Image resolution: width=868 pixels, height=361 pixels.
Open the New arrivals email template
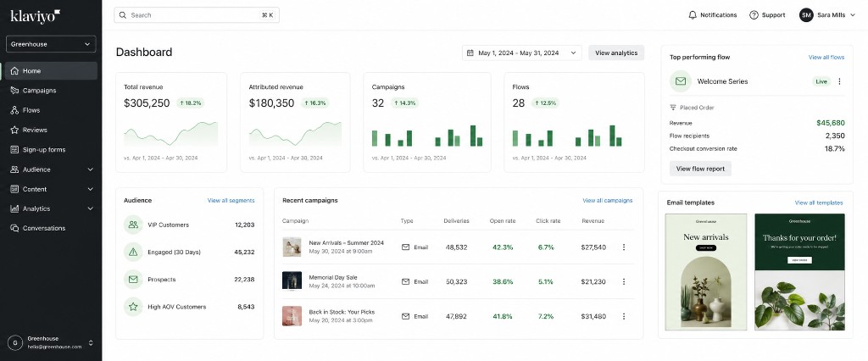pyautogui.click(x=706, y=272)
